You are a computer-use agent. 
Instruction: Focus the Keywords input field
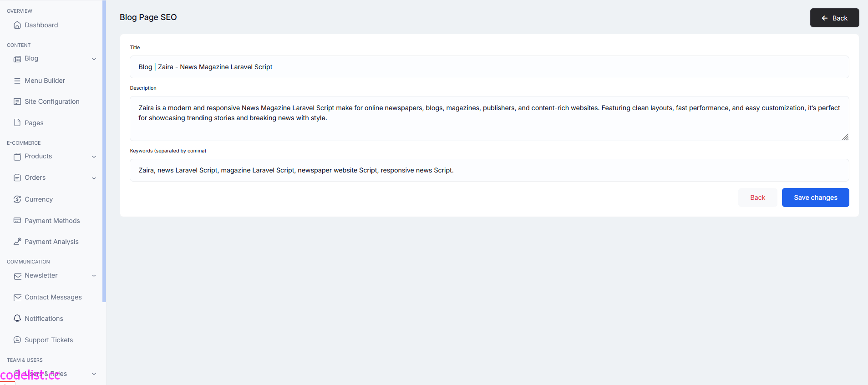489,170
